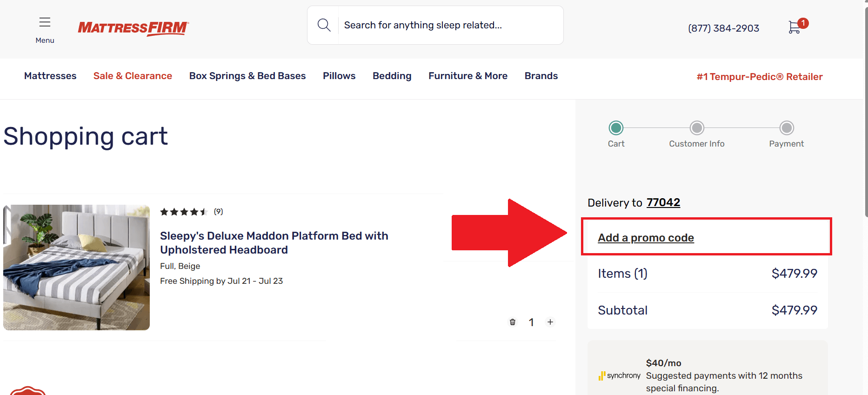The width and height of the screenshot is (868, 395).
Task: Click the star rating for the bed
Action: point(184,212)
